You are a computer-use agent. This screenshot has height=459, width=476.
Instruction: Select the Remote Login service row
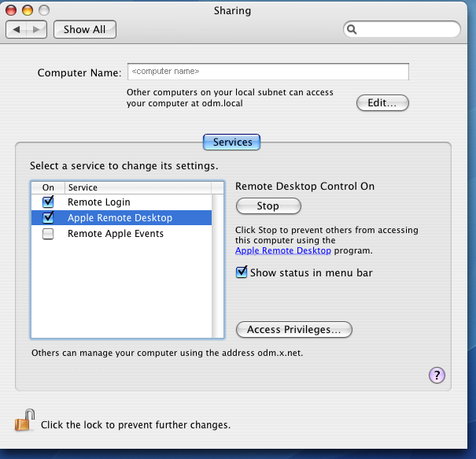point(121,202)
